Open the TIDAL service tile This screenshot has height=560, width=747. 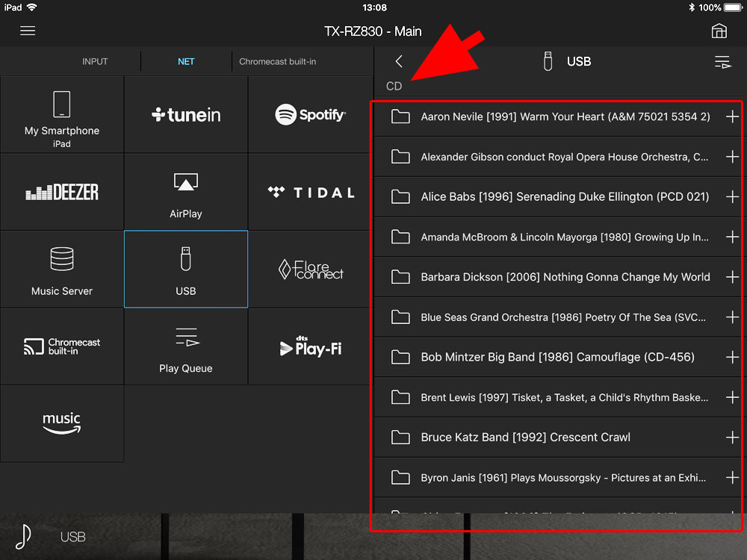(x=310, y=192)
